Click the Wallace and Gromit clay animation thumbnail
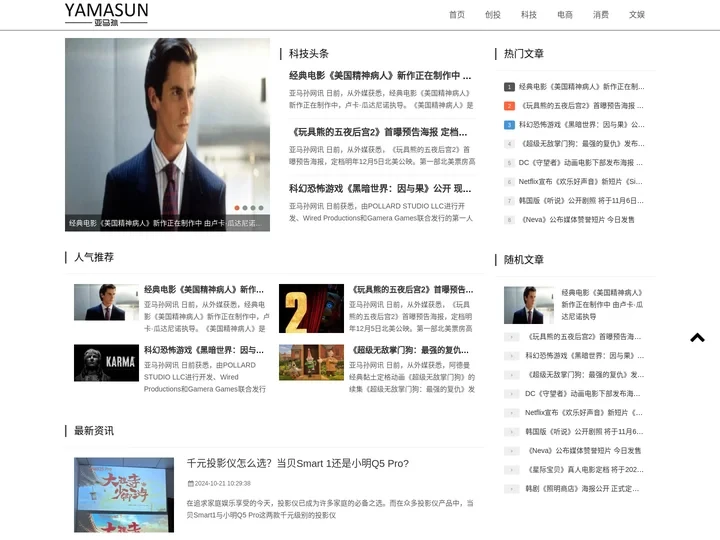 (311, 362)
